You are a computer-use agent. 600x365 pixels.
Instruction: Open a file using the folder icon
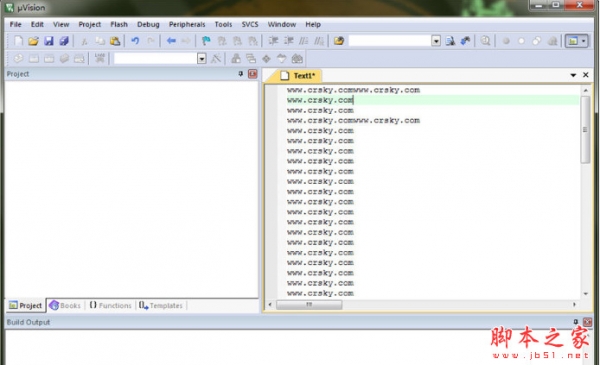click(33, 41)
